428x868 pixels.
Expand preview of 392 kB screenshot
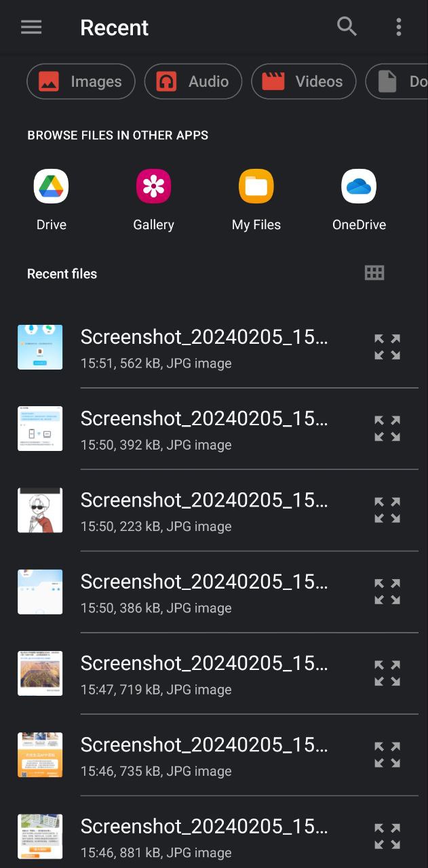coord(387,429)
